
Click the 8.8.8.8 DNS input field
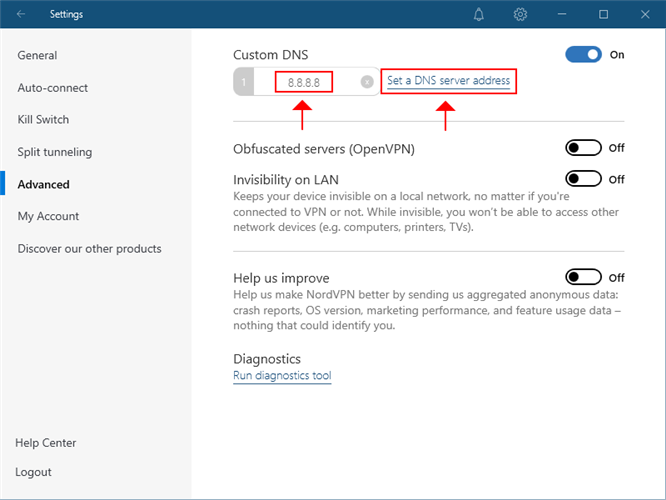tap(304, 82)
